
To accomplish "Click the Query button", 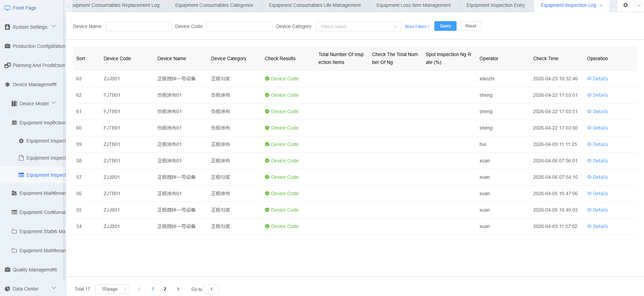I will (445, 26).
